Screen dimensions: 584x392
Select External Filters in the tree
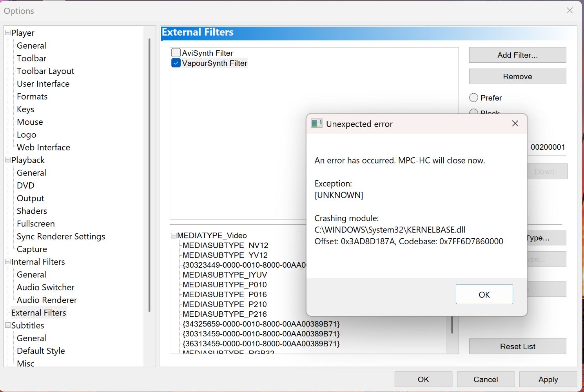coord(38,313)
